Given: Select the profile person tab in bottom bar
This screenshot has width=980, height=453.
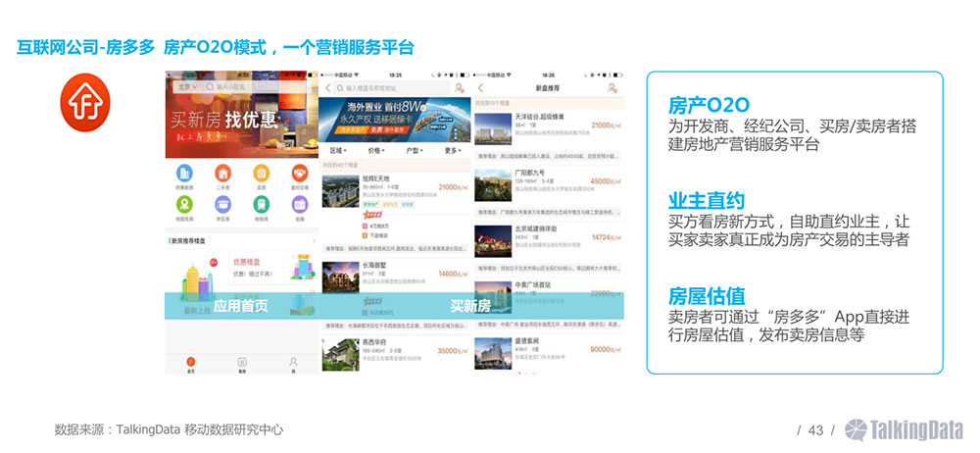Looking at the screenshot, I should point(292,362).
